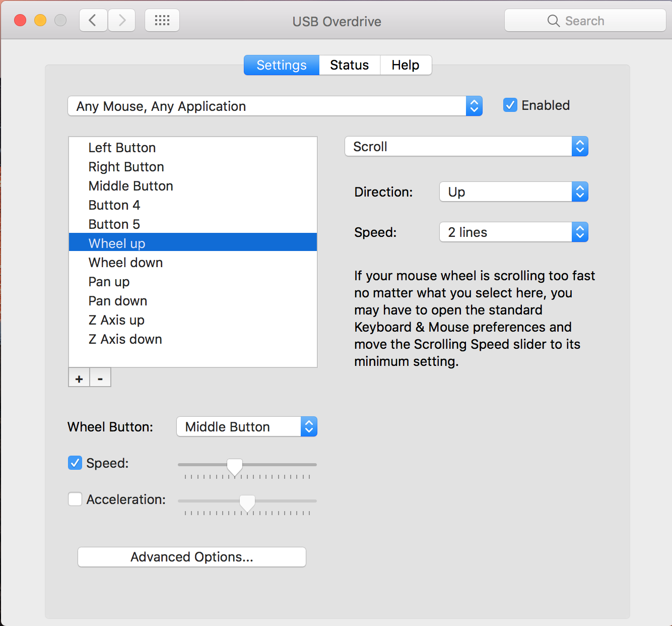This screenshot has height=626, width=672.
Task: Open the Any Mouse, Any Application dropdown
Action: (x=275, y=106)
